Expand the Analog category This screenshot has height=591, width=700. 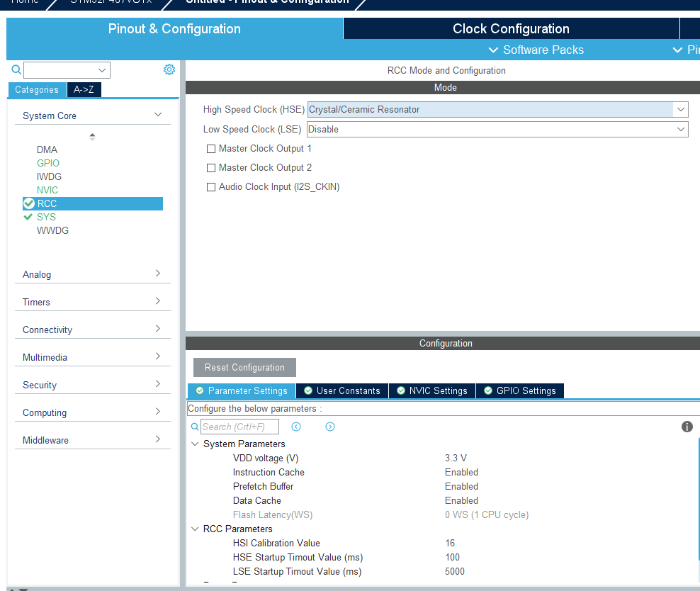[x=158, y=274]
